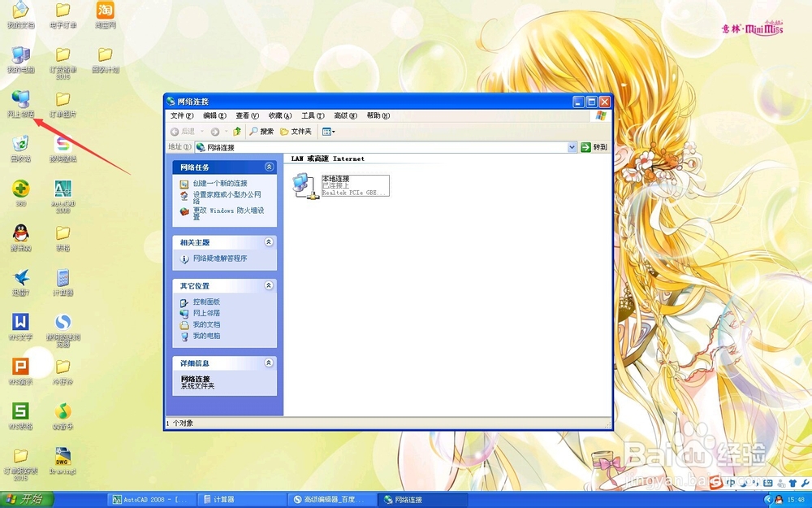Expand hidden system tray icons arrow
Screen dimensions: 812x508
(767, 499)
